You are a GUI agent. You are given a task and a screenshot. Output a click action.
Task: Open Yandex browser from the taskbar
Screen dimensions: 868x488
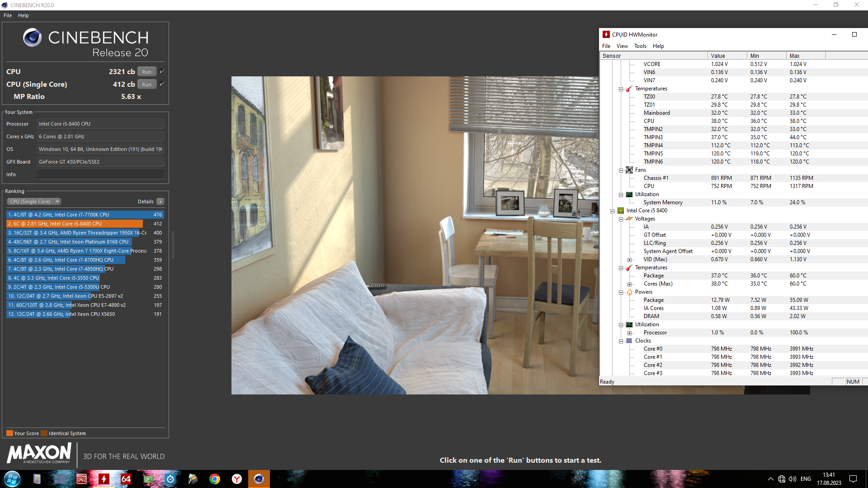(x=237, y=479)
